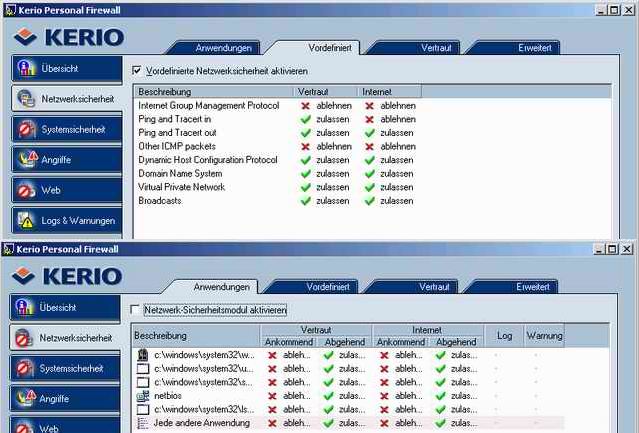Open Web section in the top window
Screen dimensions: 639x433
(67, 190)
